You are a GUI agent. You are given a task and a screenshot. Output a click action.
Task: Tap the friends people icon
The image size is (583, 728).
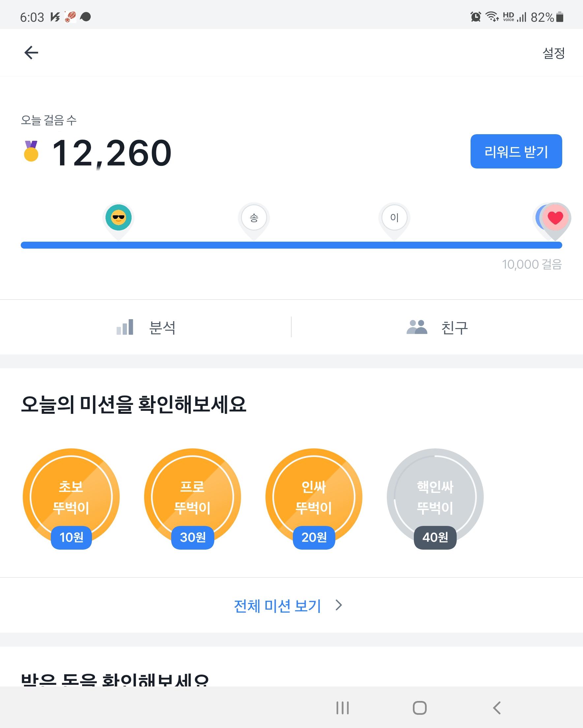tap(416, 327)
